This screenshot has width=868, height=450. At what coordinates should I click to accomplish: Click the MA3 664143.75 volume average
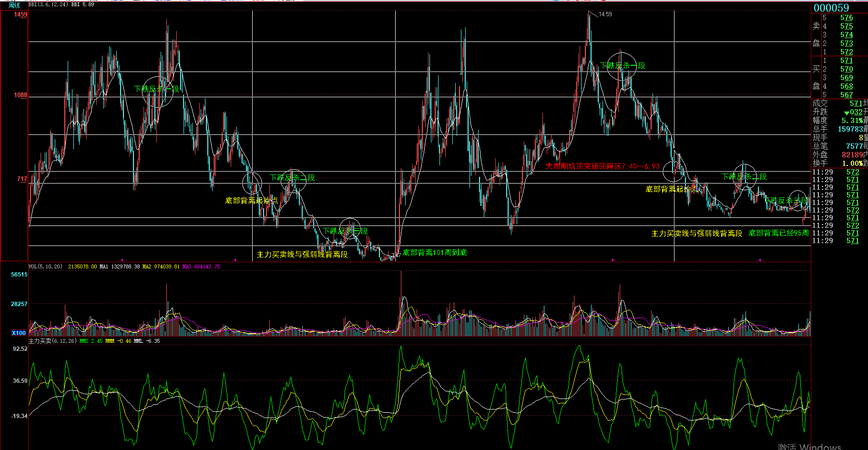tap(201, 267)
